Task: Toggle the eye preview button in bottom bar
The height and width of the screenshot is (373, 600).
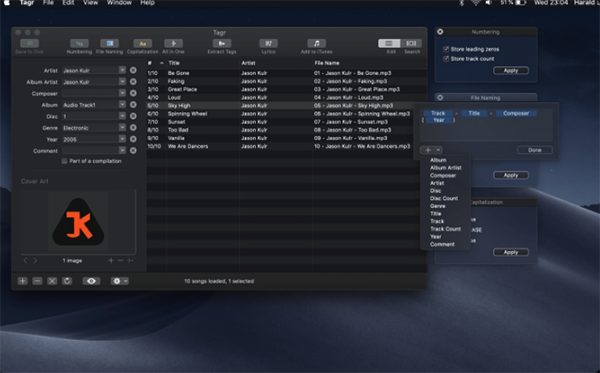Action: tap(91, 281)
